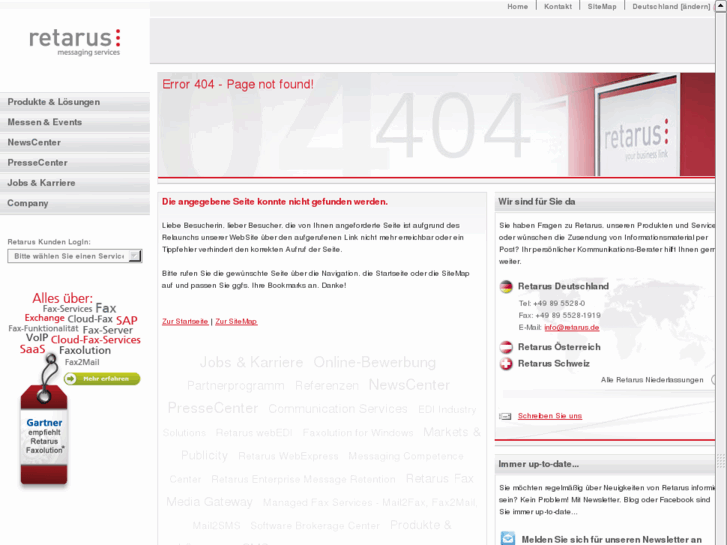Viewport: 727px width, 545px height.
Task: Click the newsletter mail icon
Action: pyautogui.click(x=508, y=539)
